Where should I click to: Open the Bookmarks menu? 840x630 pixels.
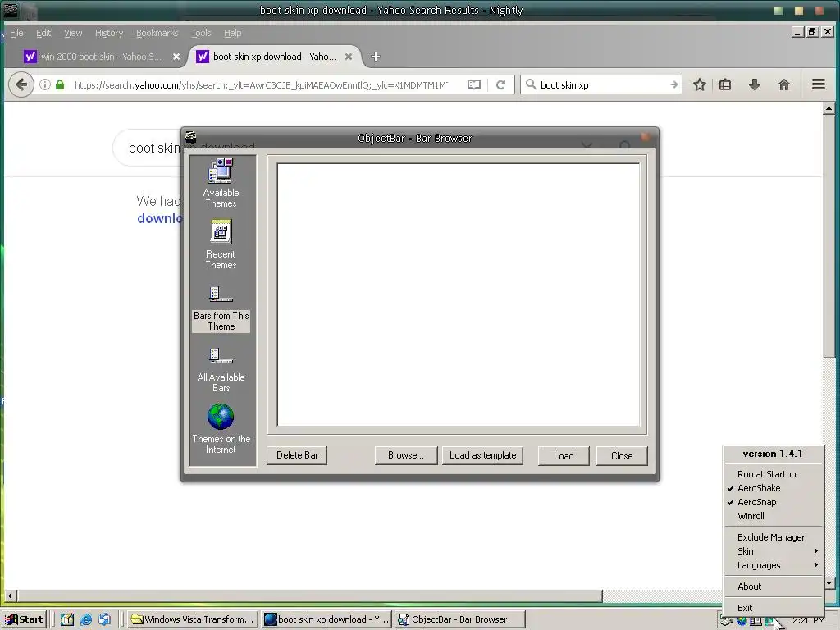click(x=157, y=33)
